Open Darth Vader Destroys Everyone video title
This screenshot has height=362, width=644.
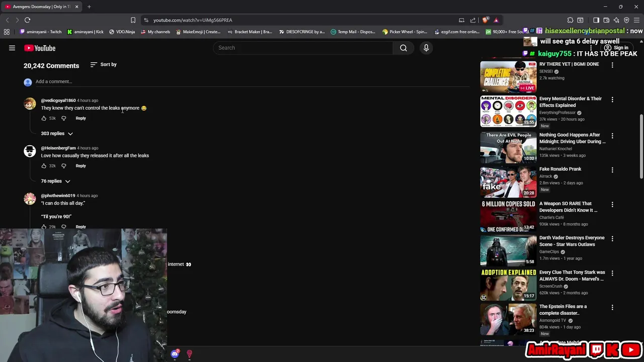[x=572, y=241]
